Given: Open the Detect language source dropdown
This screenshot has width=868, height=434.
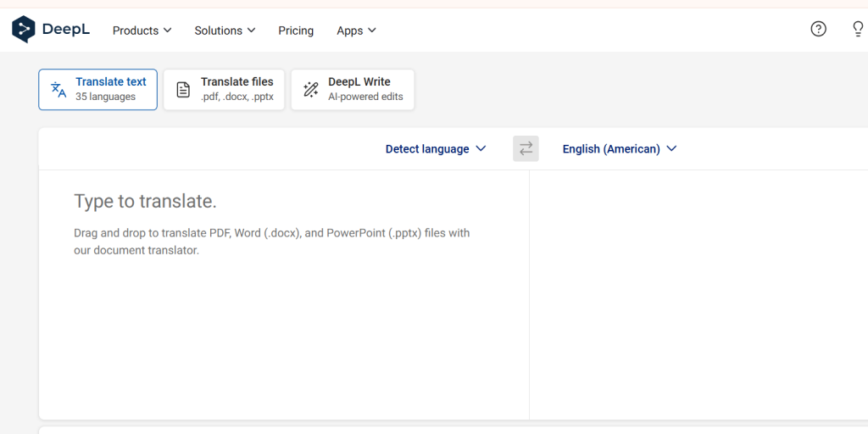Looking at the screenshot, I should [436, 149].
